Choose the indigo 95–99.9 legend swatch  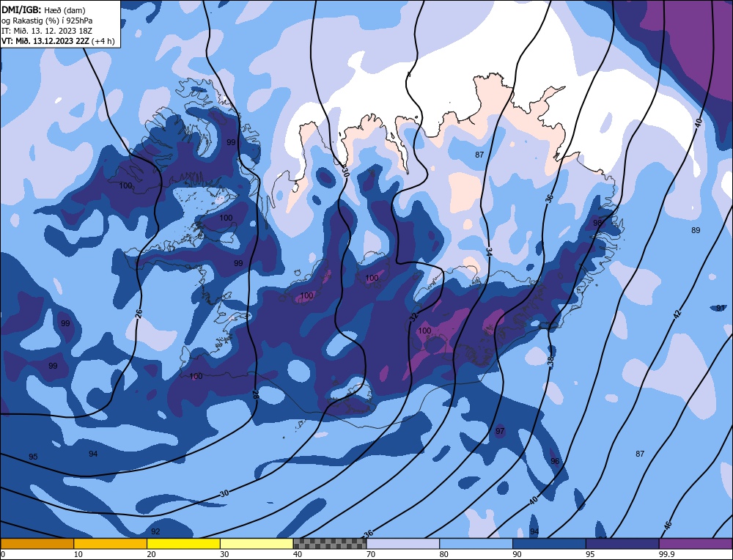[622, 544]
